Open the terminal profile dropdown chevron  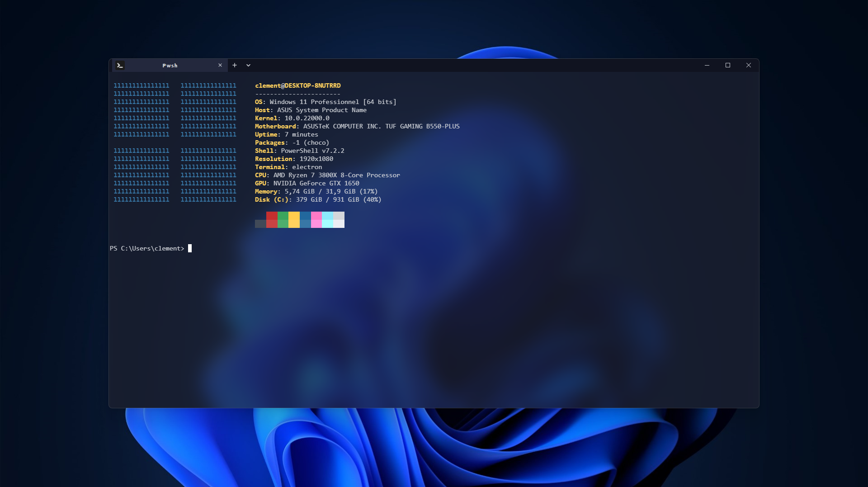(x=248, y=65)
